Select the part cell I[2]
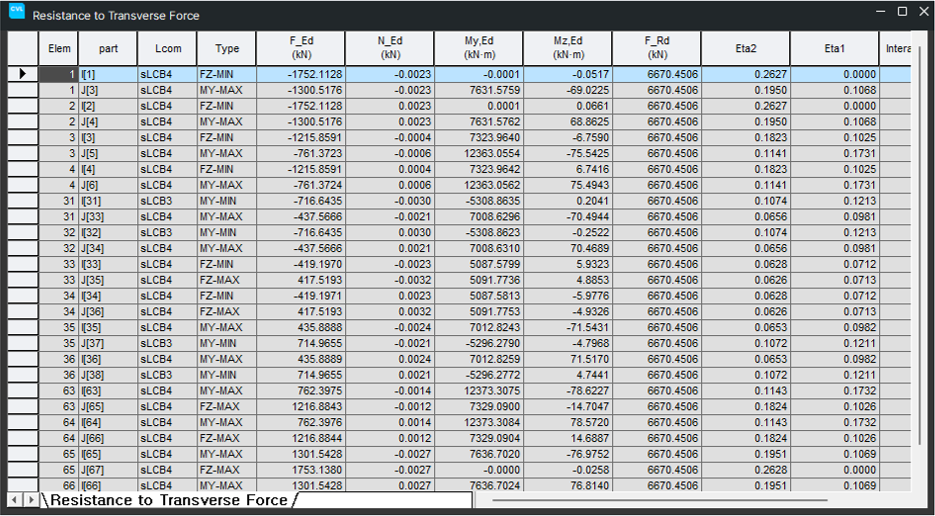This screenshot has width=935, height=516. click(108, 106)
